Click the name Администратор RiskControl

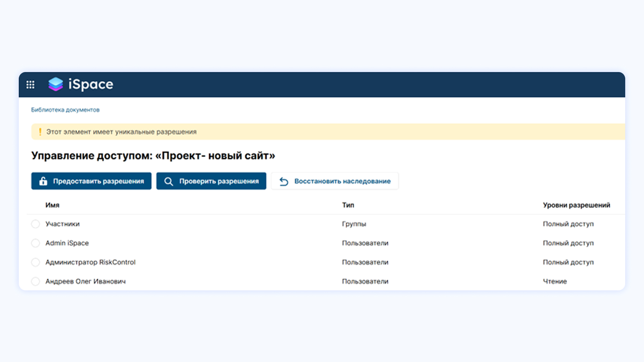[x=90, y=262]
